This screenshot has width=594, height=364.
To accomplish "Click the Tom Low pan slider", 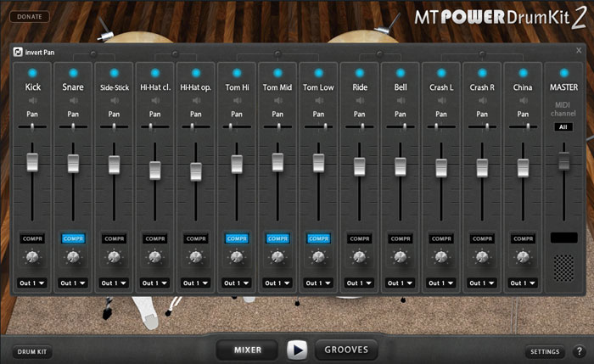I will (318, 127).
